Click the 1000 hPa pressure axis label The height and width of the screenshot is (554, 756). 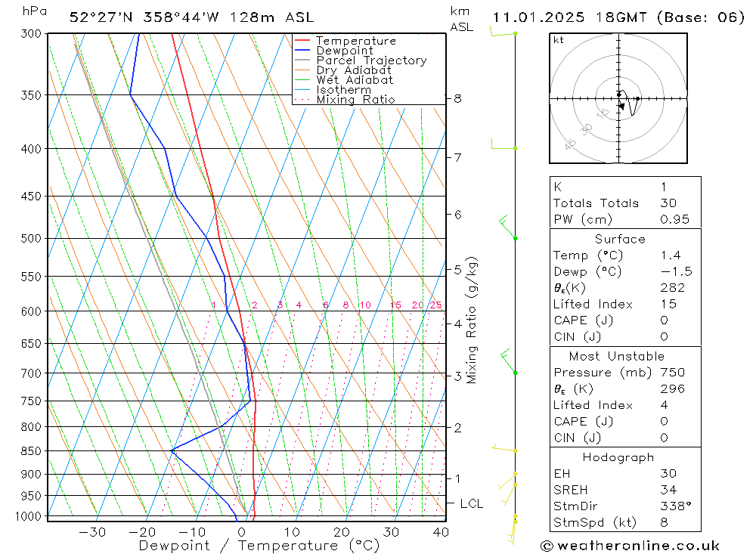28,517
